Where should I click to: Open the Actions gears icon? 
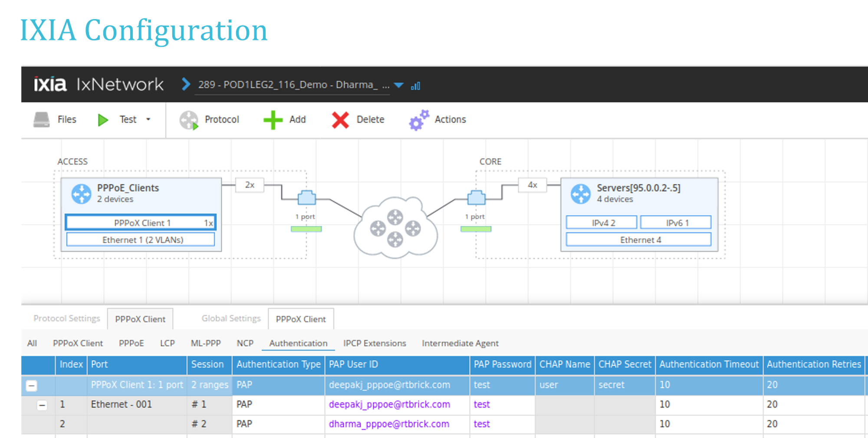coord(419,120)
